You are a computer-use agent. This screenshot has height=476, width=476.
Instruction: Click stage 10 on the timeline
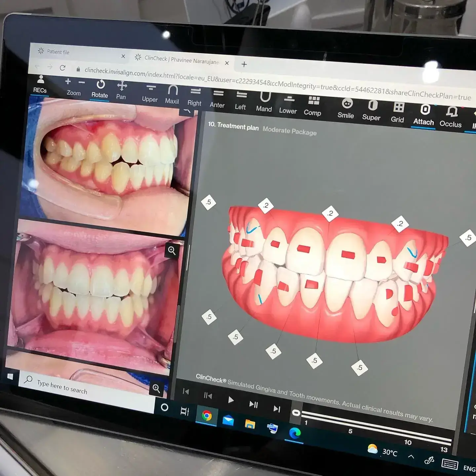pos(408,442)
